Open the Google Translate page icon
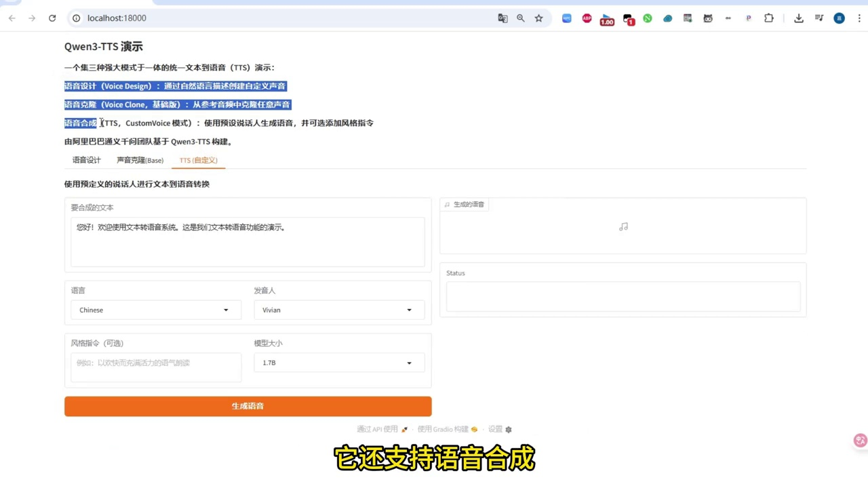The height and width of the screenshot is (488, 868). [502, 18]
